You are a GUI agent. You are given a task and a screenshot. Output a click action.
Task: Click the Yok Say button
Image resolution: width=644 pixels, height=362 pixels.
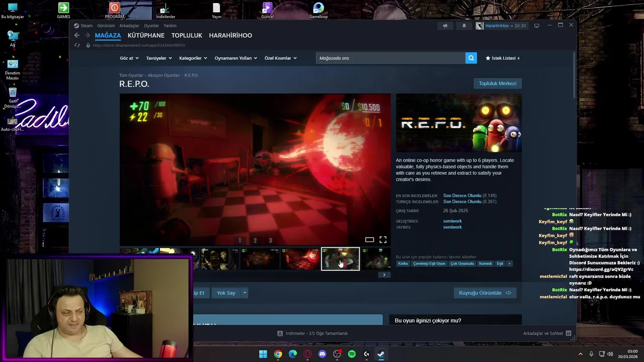click(226, 293)
